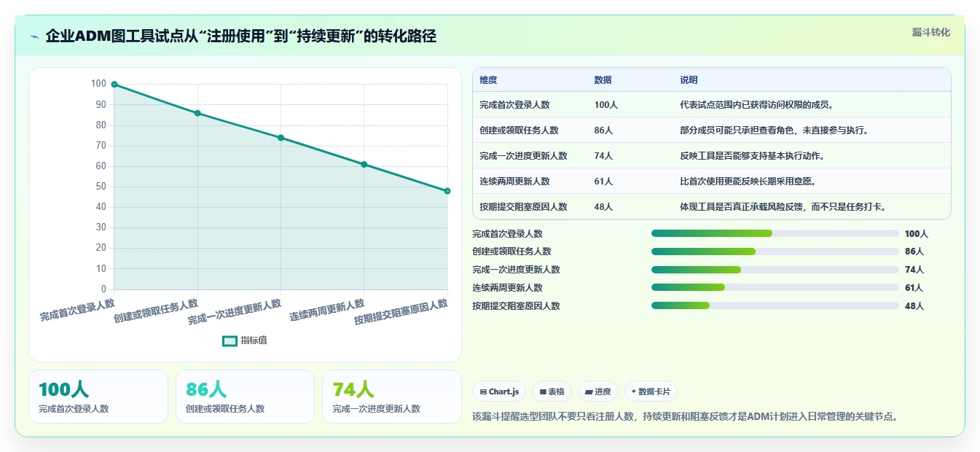Click the lightning icon beside the page title
Image resolution: width=980 pixels, height=452 pixels.
point(35,36)
